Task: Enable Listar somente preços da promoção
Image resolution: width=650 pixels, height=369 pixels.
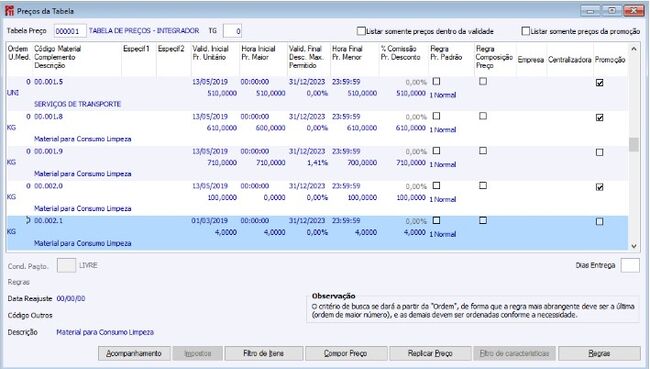Action: [x=526, y=31]
